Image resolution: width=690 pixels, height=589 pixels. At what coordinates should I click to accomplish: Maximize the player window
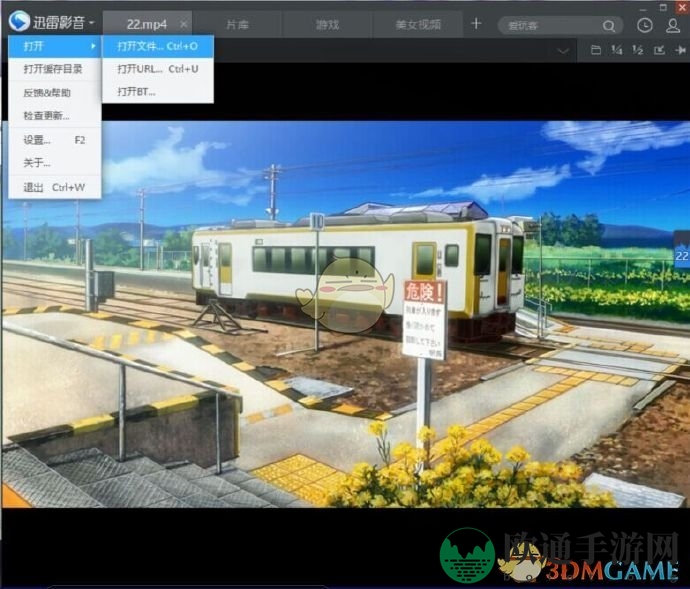click(x=664, y=7)
